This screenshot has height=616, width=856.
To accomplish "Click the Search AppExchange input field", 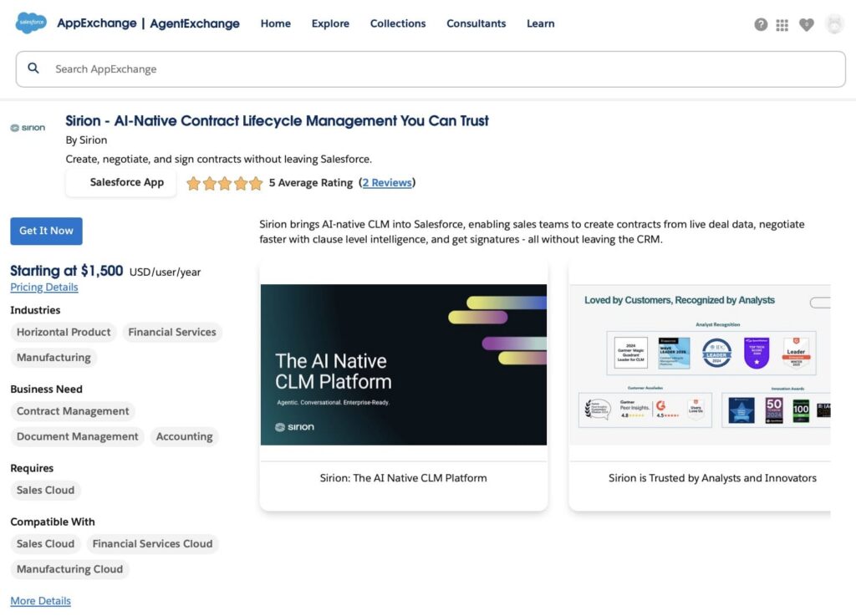I will (251, 69).
